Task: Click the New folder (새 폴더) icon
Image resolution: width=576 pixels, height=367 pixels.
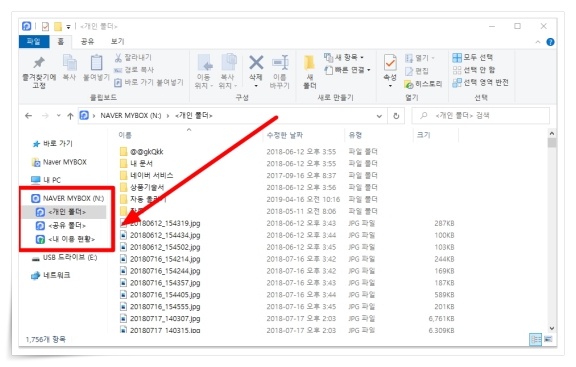Action: click(x=309, y=62)
